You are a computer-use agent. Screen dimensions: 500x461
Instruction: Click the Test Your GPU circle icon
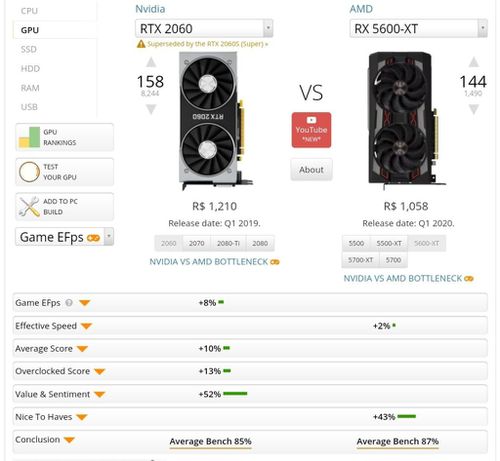click(29, 172)
